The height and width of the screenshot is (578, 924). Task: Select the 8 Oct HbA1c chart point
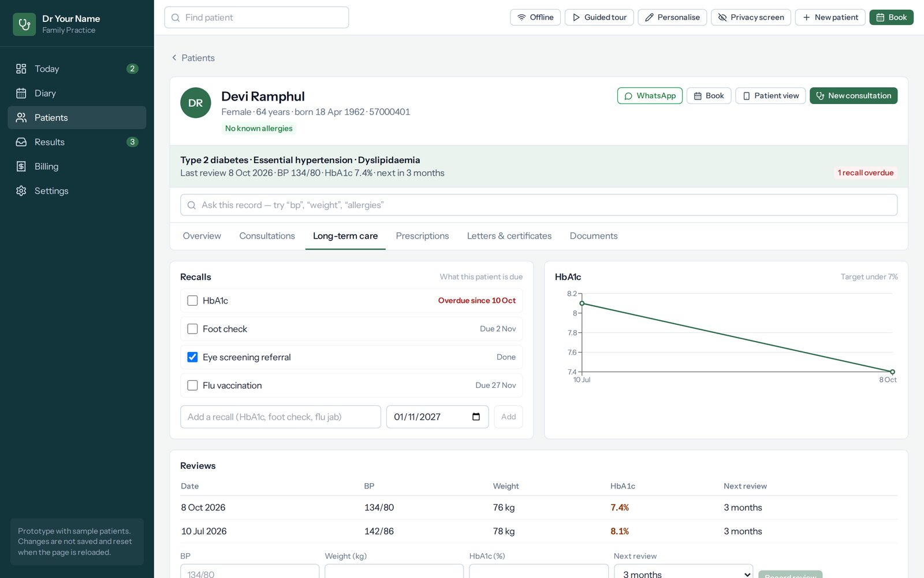point(892,372)
